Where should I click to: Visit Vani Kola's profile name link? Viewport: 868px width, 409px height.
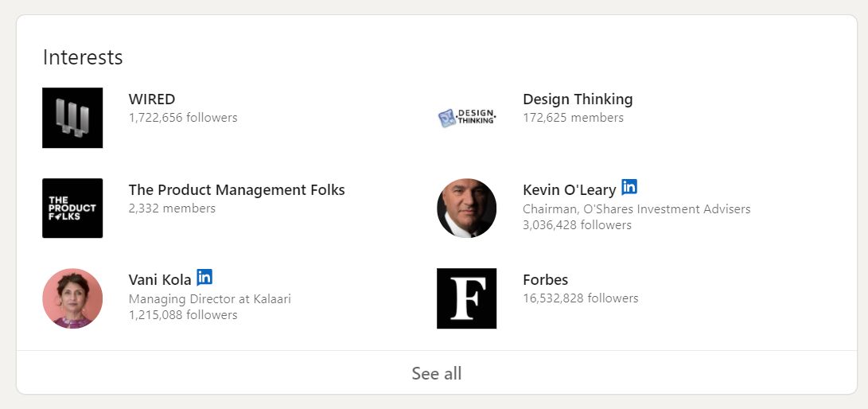pos(160,279)
